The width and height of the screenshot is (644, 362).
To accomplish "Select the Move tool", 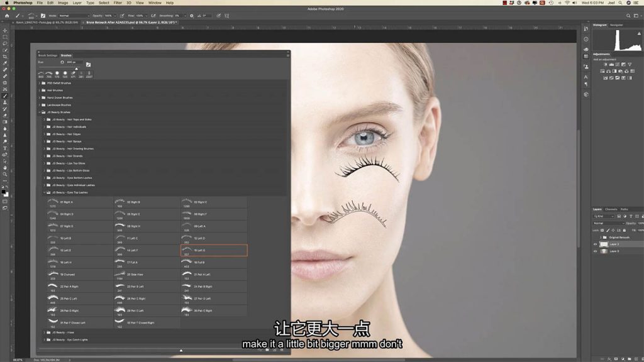I will (x=5, y=30).
